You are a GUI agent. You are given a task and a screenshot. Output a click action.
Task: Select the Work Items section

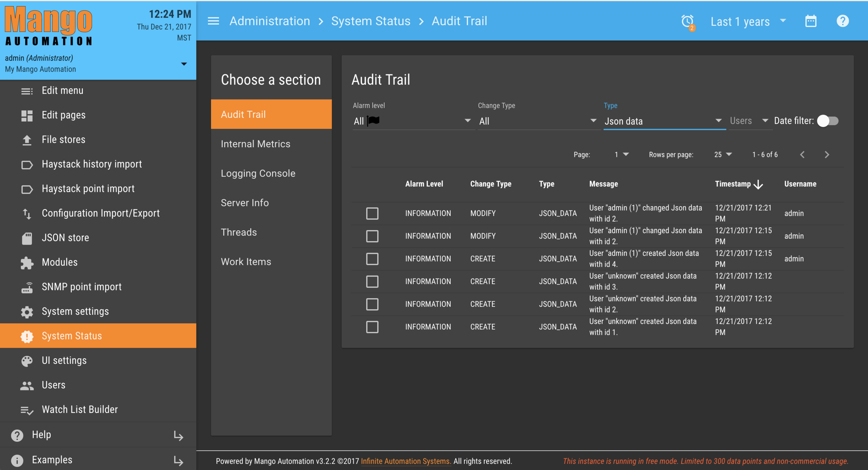tap(271, 262)
